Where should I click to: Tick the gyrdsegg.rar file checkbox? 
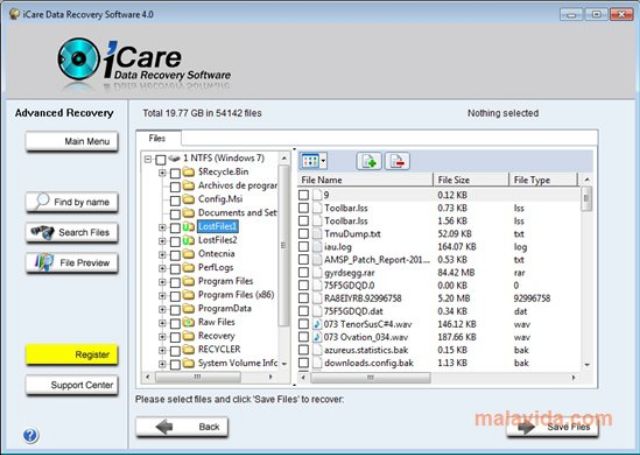click(x=304, y=272)
